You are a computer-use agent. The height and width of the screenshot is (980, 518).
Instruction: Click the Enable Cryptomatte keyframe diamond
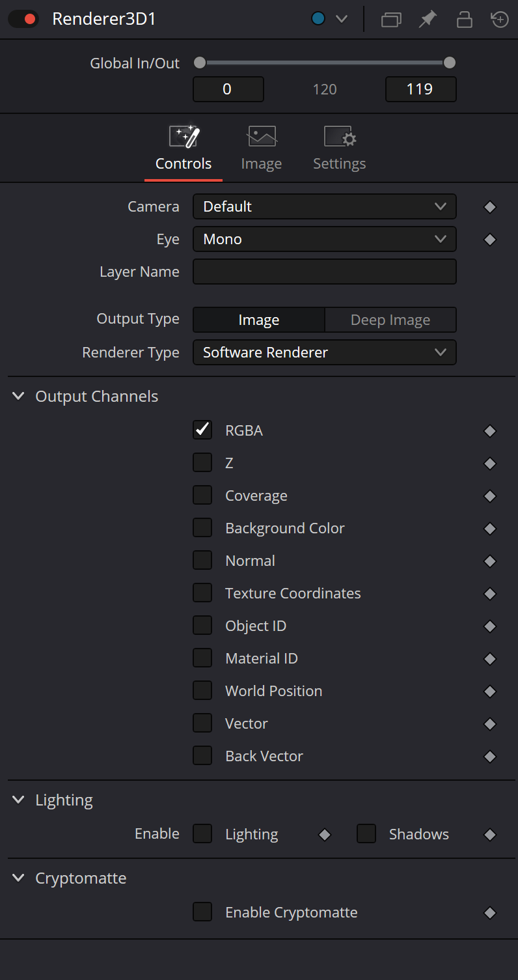pyautogui.click(x=490, y=913)
